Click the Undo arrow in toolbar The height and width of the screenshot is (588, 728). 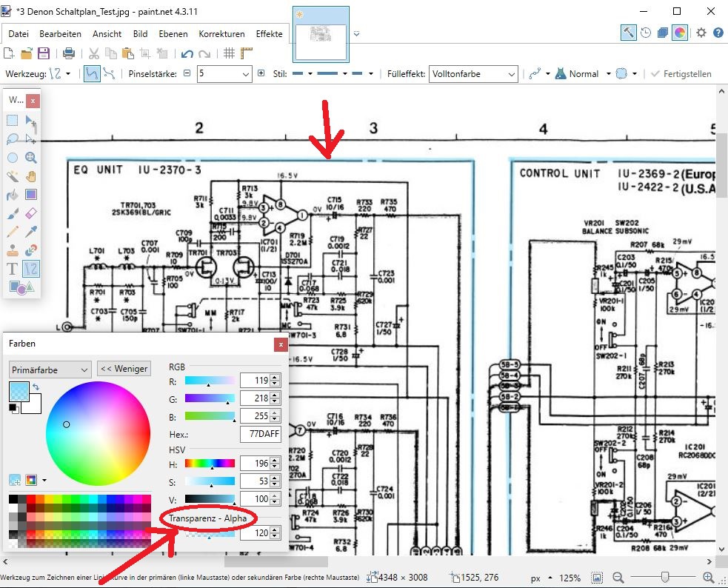coord(187,53)
